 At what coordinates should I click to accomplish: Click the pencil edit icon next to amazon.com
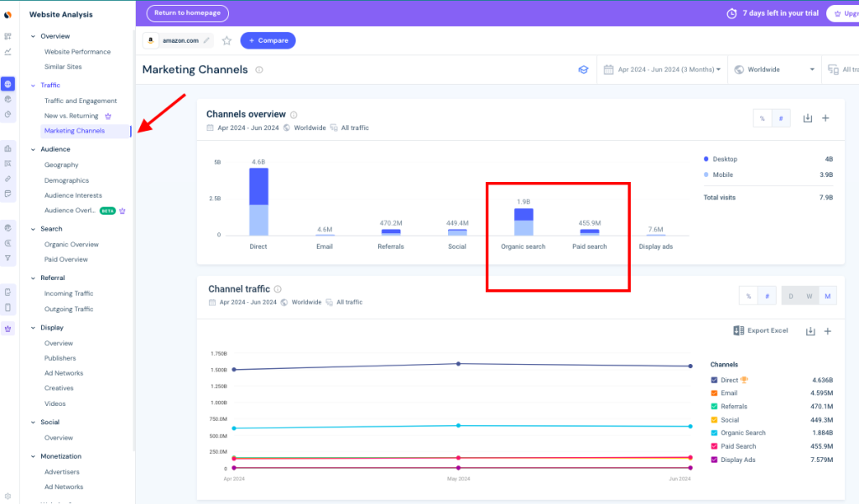[206, 40]
